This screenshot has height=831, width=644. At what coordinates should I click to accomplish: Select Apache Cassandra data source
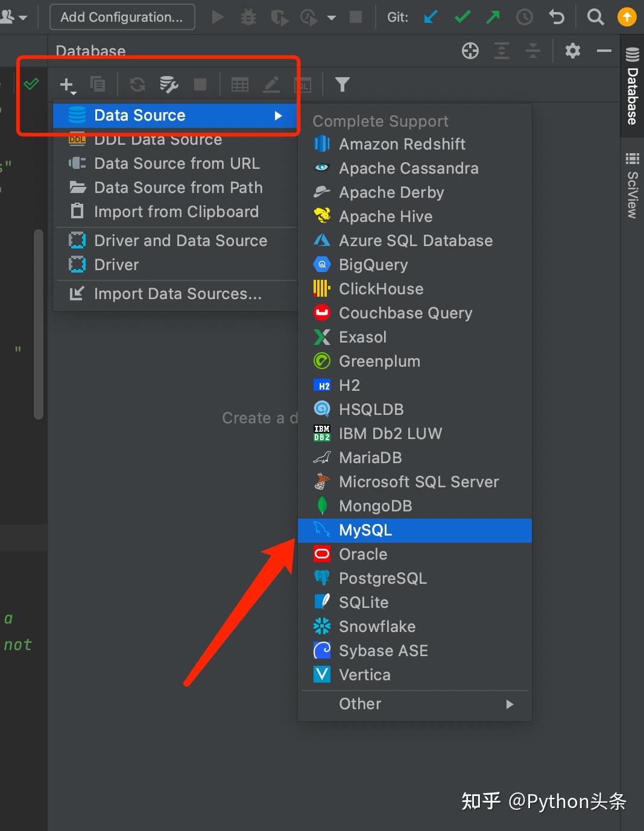coord(415,168)
